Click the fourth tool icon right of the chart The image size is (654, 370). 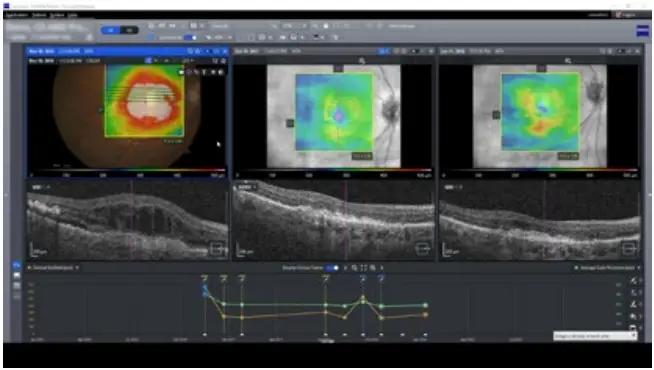click(x=633, y=316)
